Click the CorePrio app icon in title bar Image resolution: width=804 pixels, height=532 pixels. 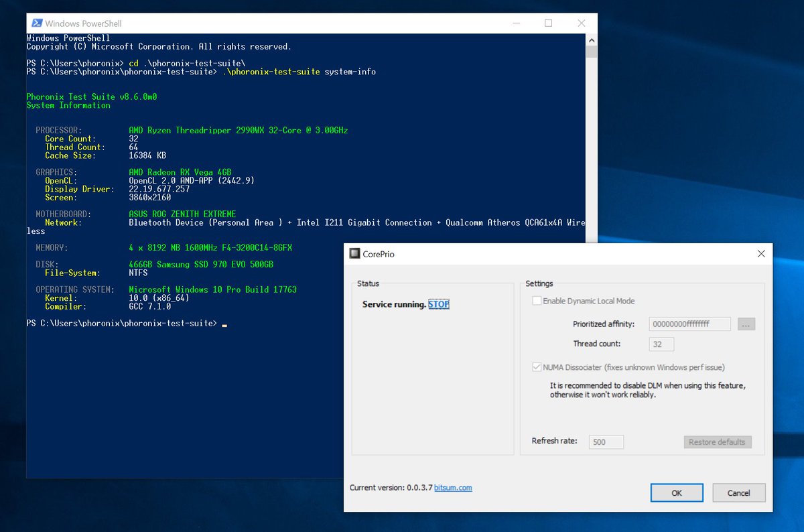tap(355, 254)
